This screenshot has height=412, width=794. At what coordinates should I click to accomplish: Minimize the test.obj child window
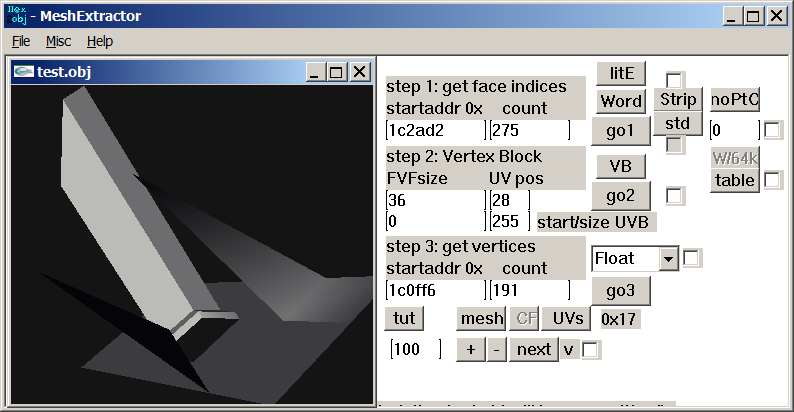[x=315, y=72]
